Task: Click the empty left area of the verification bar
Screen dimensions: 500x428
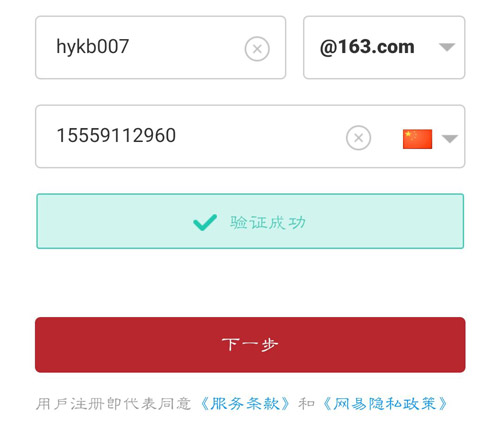Action: (x=113, y=221)
